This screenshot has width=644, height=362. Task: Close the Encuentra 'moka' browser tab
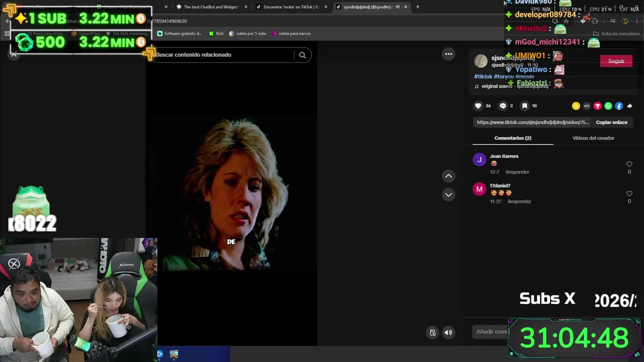click(326, 7)
